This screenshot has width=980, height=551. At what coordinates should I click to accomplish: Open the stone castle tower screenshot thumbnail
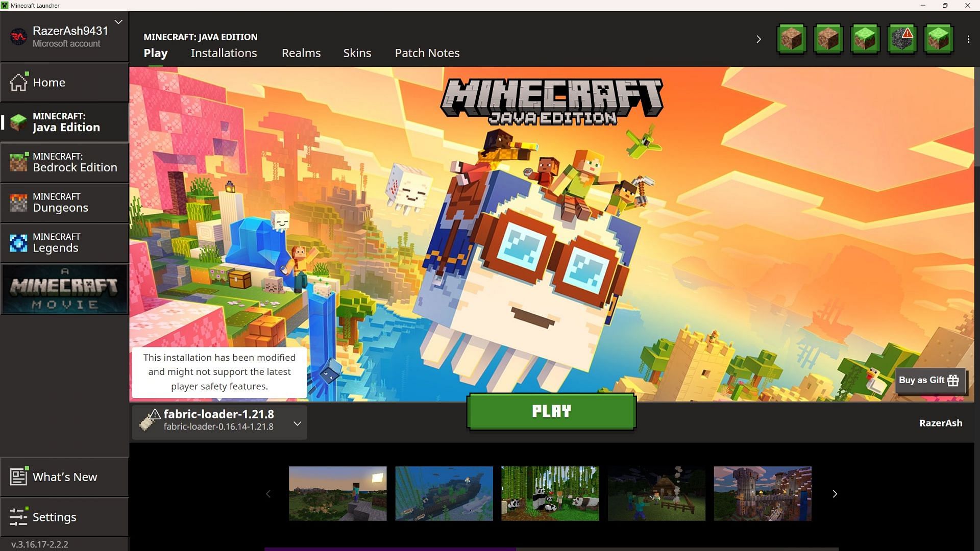[763, 493]
